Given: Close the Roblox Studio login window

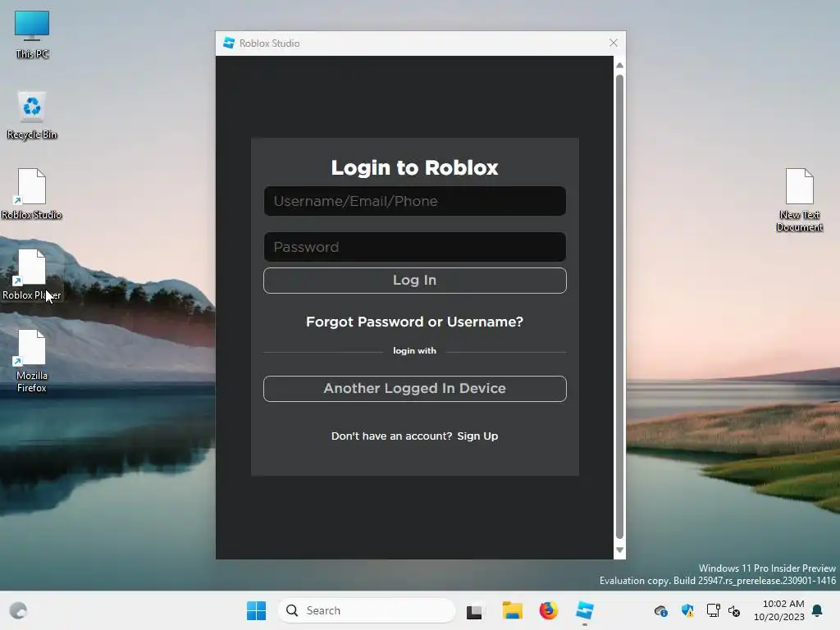Looking at the screenshot, I should [x=614, y=43].
